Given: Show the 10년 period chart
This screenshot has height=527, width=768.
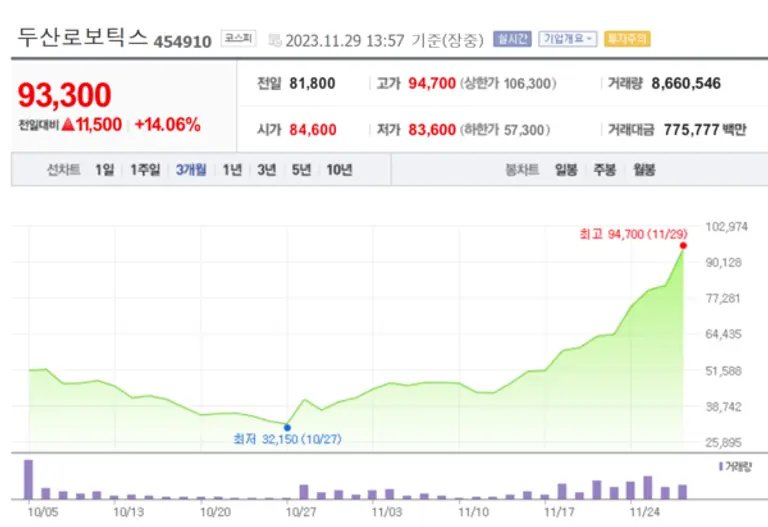Looking at the screenshot, I should click(338, 170).
